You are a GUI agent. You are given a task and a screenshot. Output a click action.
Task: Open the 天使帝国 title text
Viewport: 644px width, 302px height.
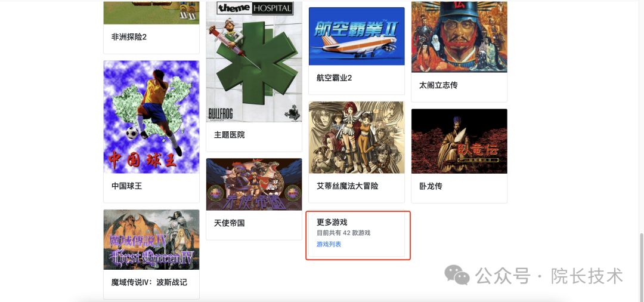[x=229, y=223]
